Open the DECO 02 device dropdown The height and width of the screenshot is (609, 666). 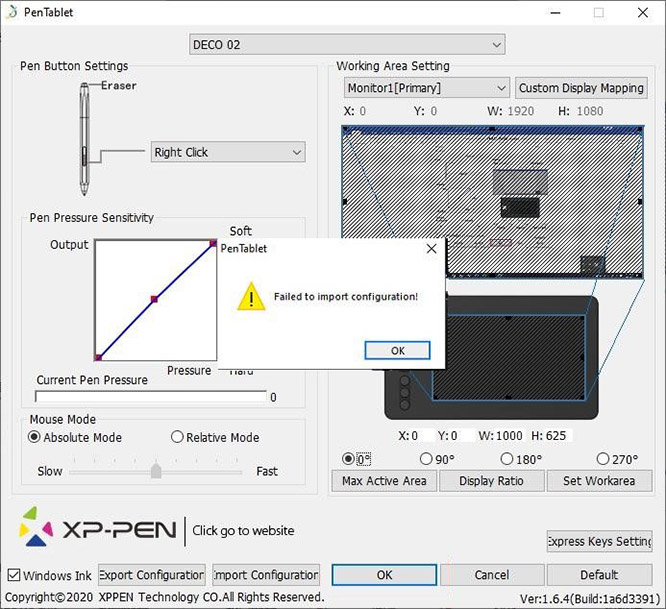tap(347, 45)
